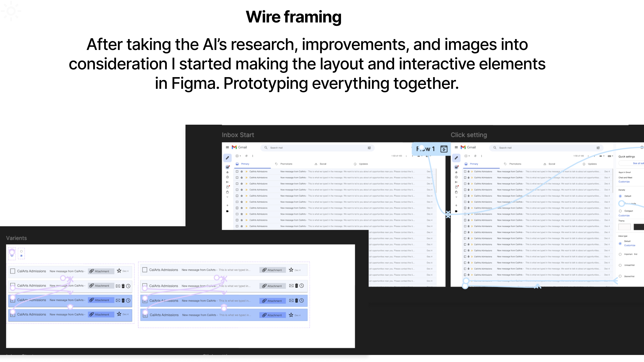Click See all settings button in Quick settings
This screenshot has height=362, width=644.
(631, 163)
